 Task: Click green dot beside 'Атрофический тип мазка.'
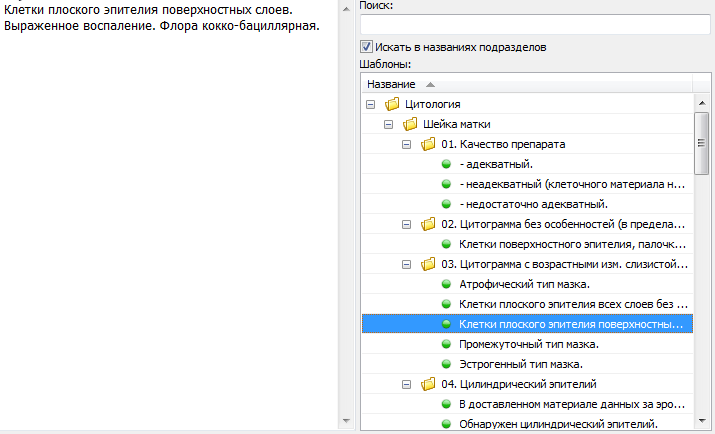446,284
